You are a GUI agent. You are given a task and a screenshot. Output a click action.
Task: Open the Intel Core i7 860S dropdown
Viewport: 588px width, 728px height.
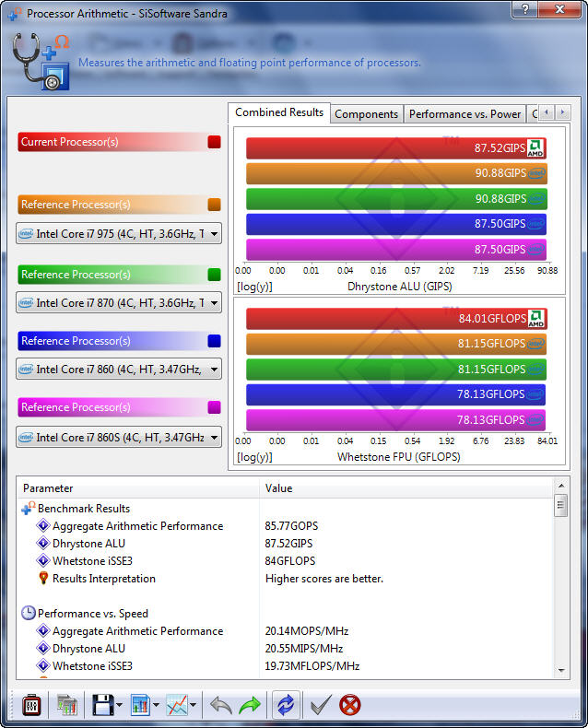pyautogui.click(x=119, y=438)
